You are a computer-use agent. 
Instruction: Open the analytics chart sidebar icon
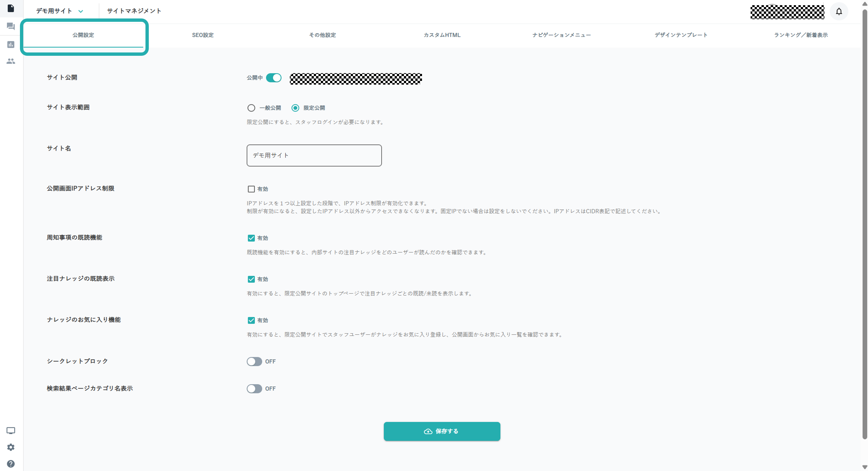(x=11, y=44)
